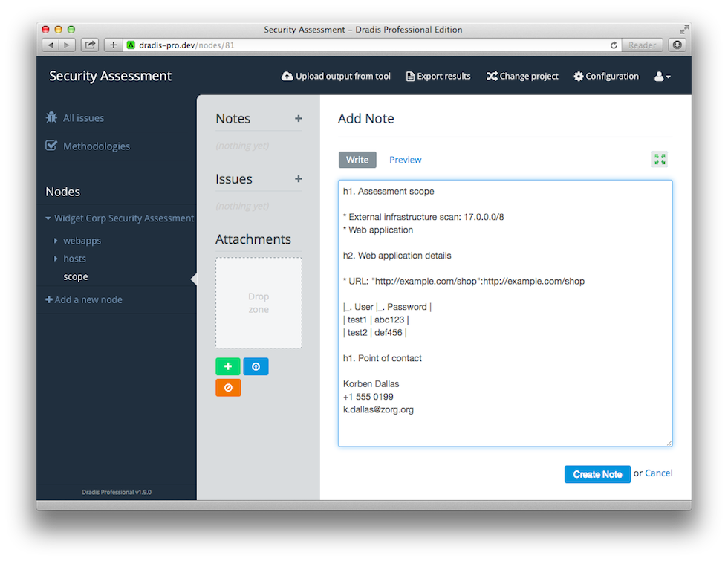Click the blue upload attachment button
This screenshot has width=728, height=561.
point(256,366)
